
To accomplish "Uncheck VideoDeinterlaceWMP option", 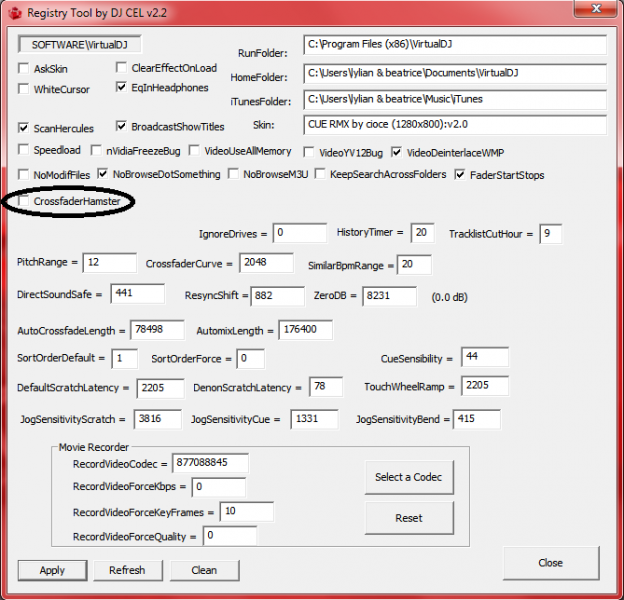I will pos(396,152).
